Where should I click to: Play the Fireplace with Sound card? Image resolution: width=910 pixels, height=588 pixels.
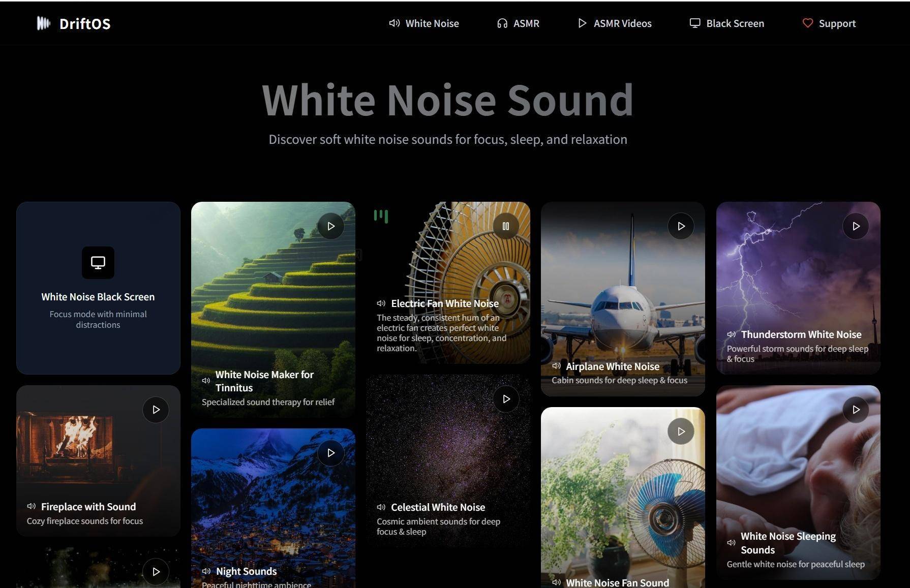tap(156, 410)
